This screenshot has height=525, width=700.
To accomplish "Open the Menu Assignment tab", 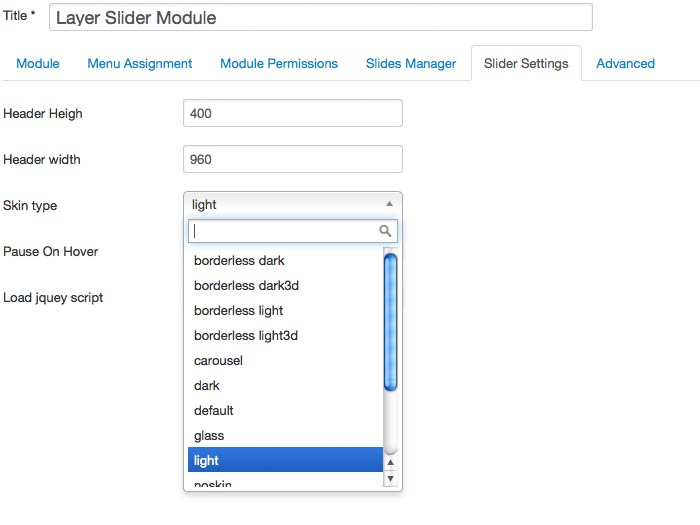I will [x=140, y=64].
